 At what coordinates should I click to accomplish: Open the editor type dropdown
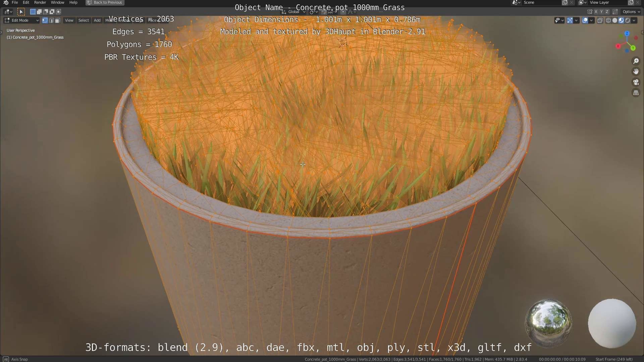(x=8, y=12)
